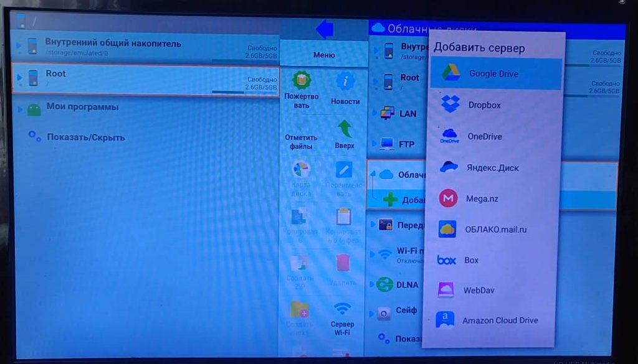Open Новости info icon
This screenshot has height=364, width=638.
click(x=345, y=82)
